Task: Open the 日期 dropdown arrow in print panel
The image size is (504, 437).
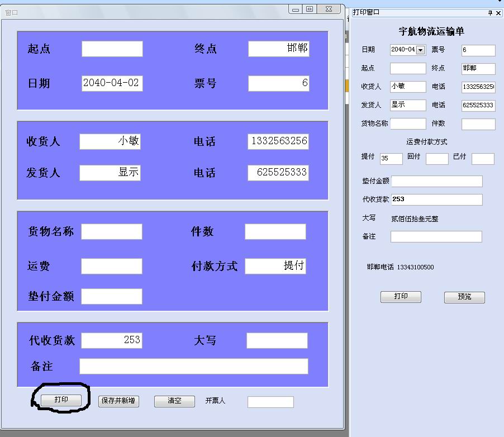Action: [420, 50]
